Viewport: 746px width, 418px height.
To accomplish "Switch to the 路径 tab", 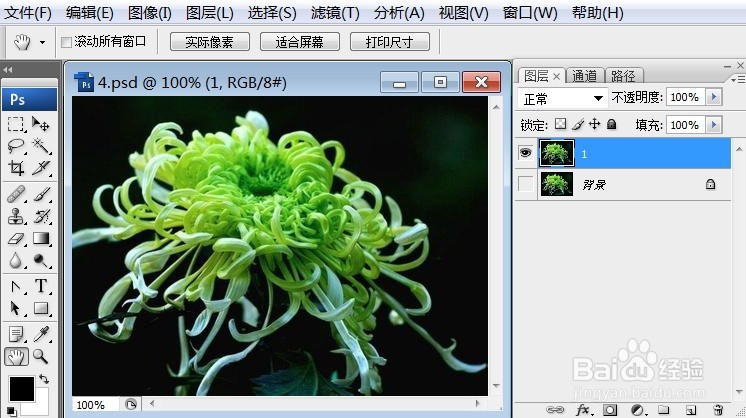I will (x=623, y=76).
